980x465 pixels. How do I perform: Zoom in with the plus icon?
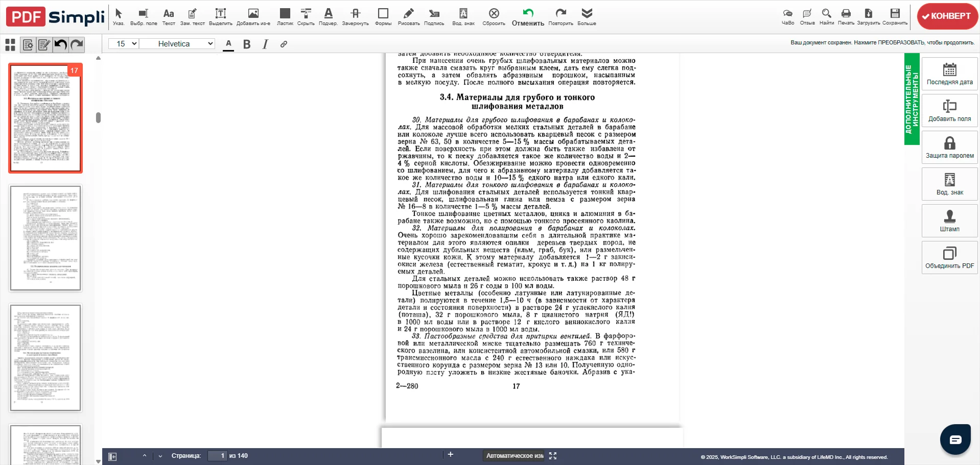(451, 454)
